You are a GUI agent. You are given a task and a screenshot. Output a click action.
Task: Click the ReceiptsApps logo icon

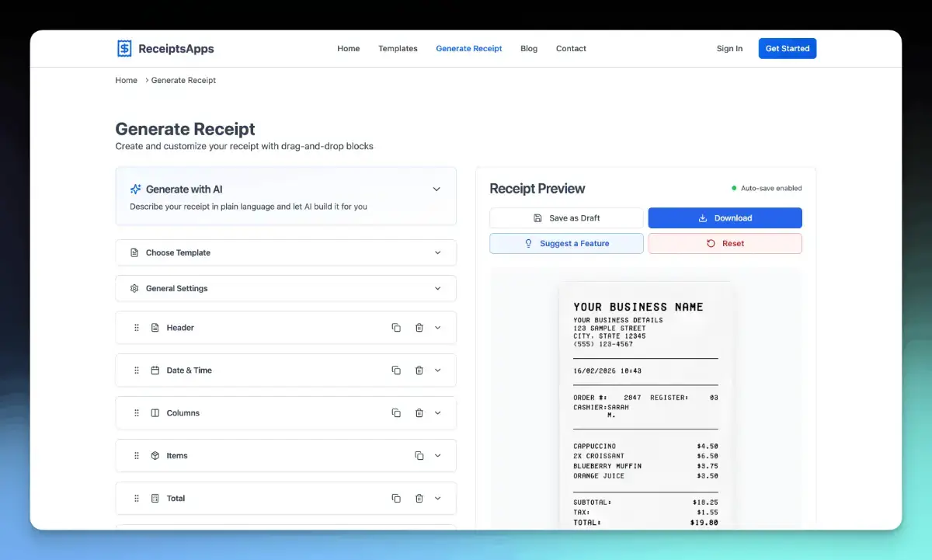124,48
